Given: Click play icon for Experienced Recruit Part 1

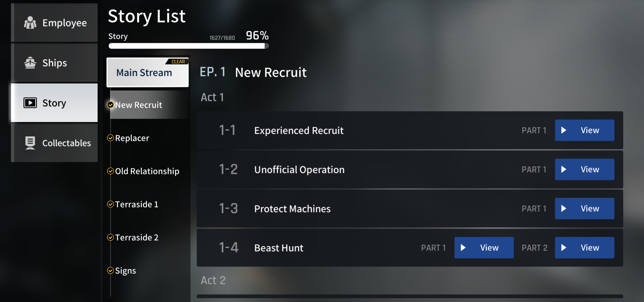Looking at the screenshot, I should 564,130.
